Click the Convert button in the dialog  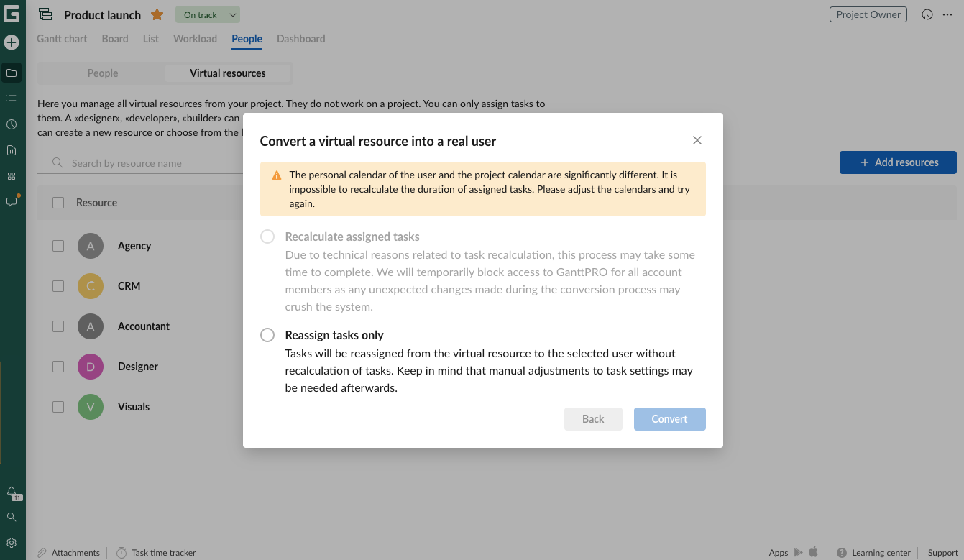click(x=669, y=418)
